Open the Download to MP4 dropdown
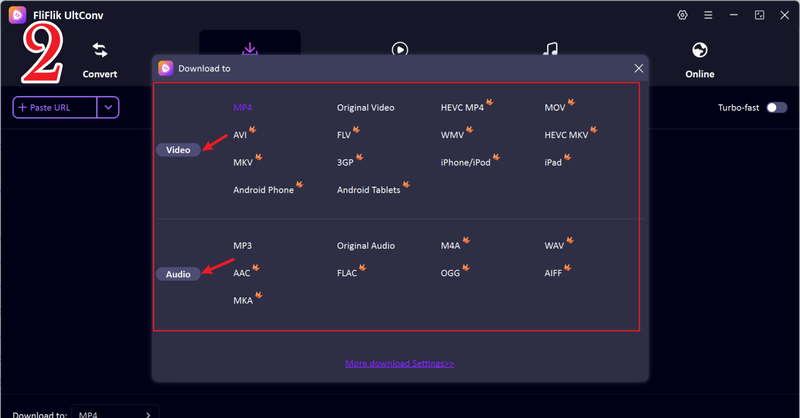 116,413
